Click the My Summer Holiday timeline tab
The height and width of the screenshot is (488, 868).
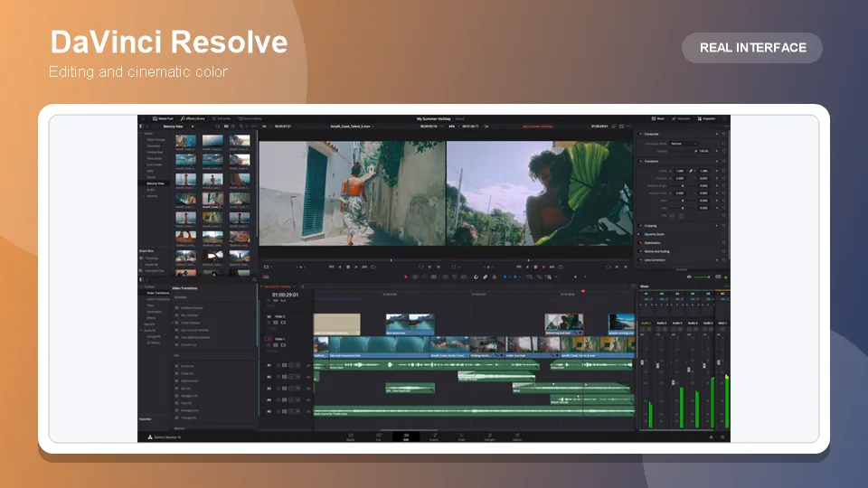278,286
